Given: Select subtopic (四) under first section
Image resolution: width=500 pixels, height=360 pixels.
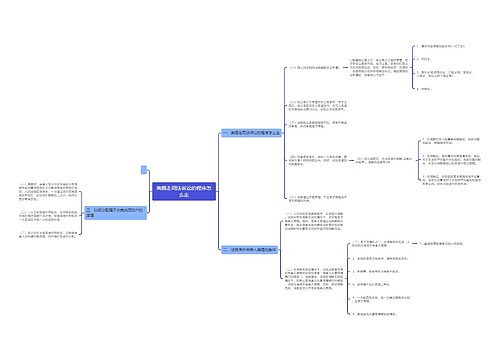Looking at the screenshot, I should [x=318, y=160].
